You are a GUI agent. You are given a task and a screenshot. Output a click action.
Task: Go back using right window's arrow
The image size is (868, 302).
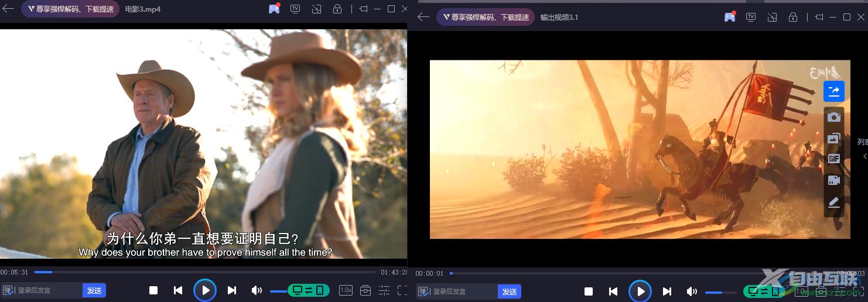(x=423, y=17)
